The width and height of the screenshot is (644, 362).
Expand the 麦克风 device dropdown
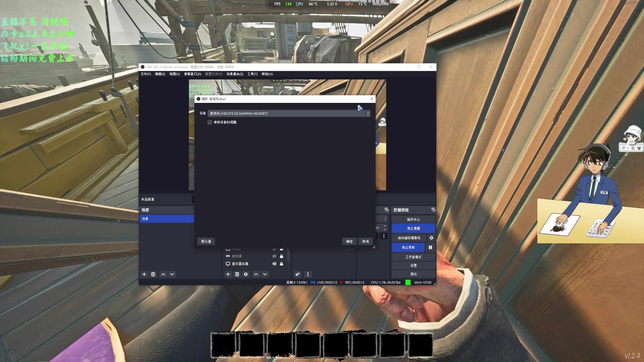(x=368, y=114)
